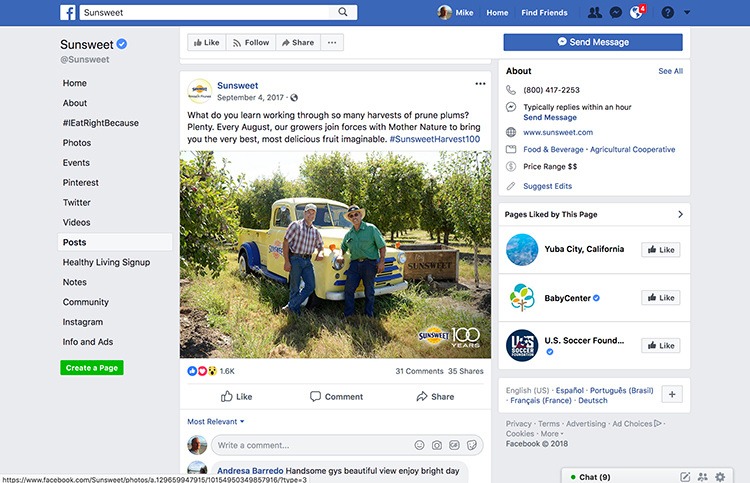Click the Suggest Edits link
The height and width of the screenshot is (483, 750).
tap(547, 186)
